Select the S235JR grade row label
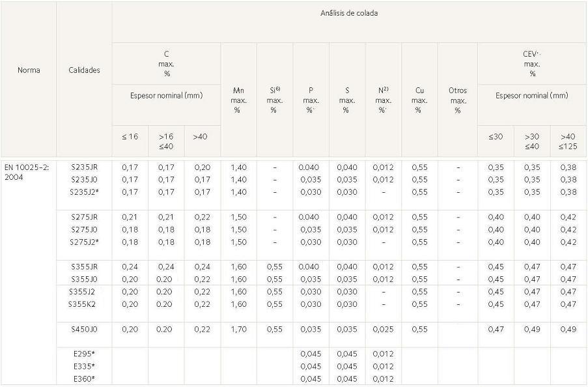 pyautogui.click(x=84, y=167)
